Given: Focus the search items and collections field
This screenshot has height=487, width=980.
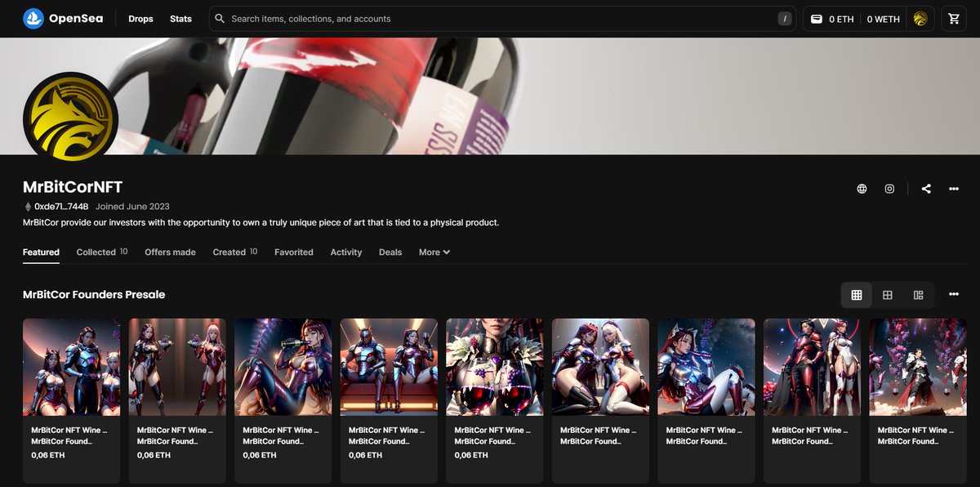Looking at the screenshot, I should click(x=502, y=19).
